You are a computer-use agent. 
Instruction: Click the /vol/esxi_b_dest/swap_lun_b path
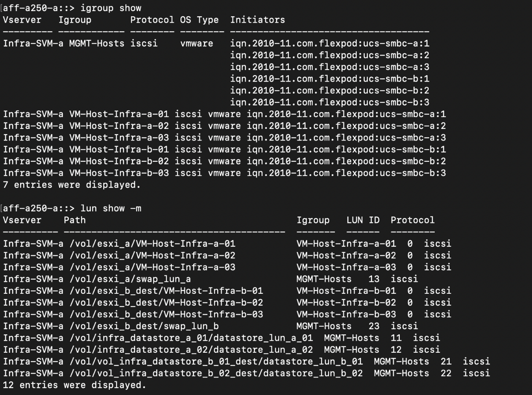coord(141,326)
